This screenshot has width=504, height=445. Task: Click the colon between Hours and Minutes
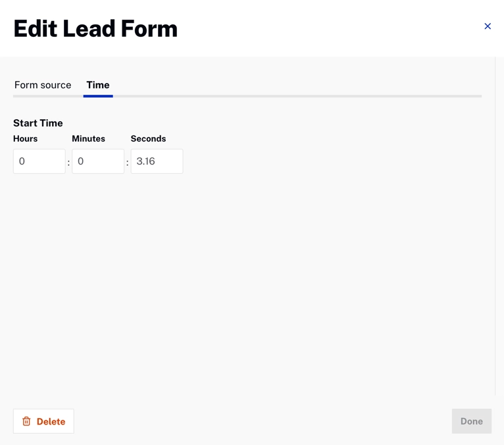tap(68, 163)
